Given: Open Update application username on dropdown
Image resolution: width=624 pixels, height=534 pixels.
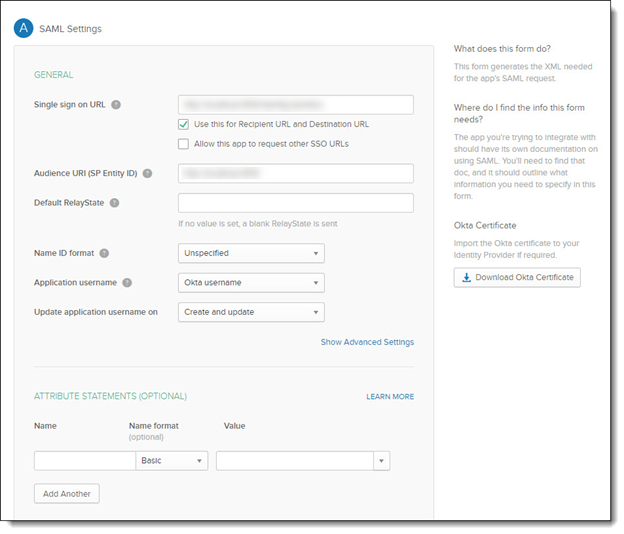Looking at the screenshot, I should [x=252, y=313].
